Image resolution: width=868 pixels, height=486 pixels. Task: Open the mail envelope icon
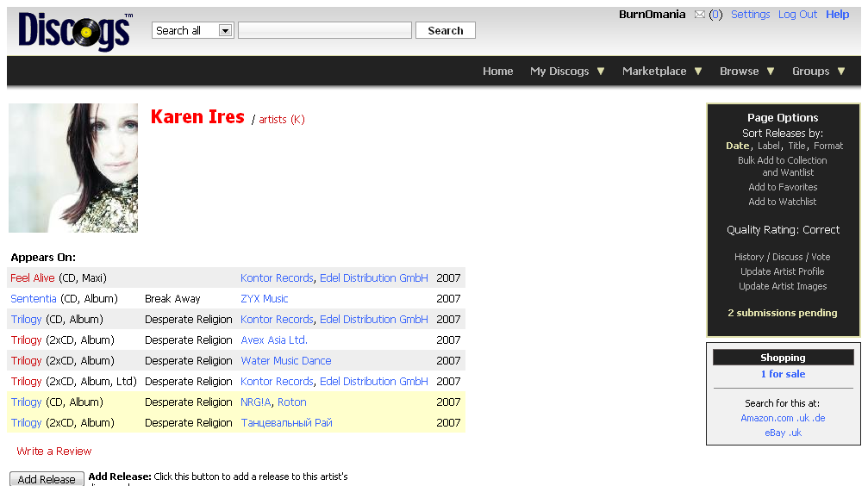coord(700,15)
